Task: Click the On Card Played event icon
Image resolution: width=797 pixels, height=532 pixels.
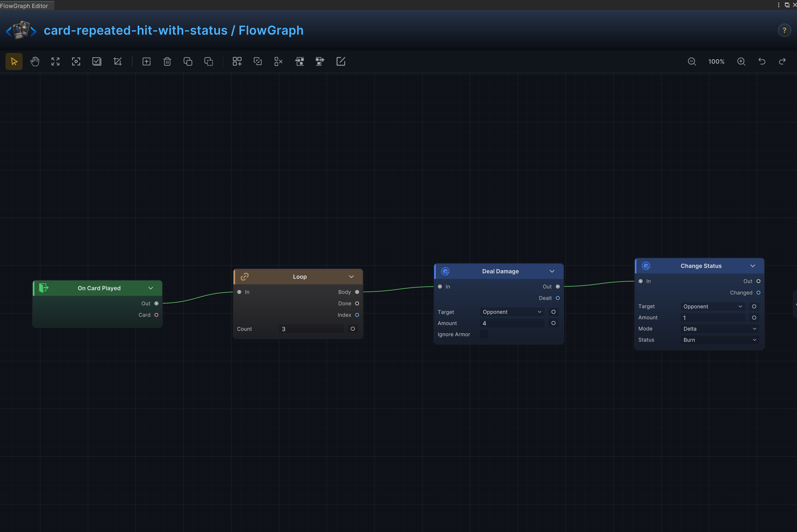Action: point(44,288)
